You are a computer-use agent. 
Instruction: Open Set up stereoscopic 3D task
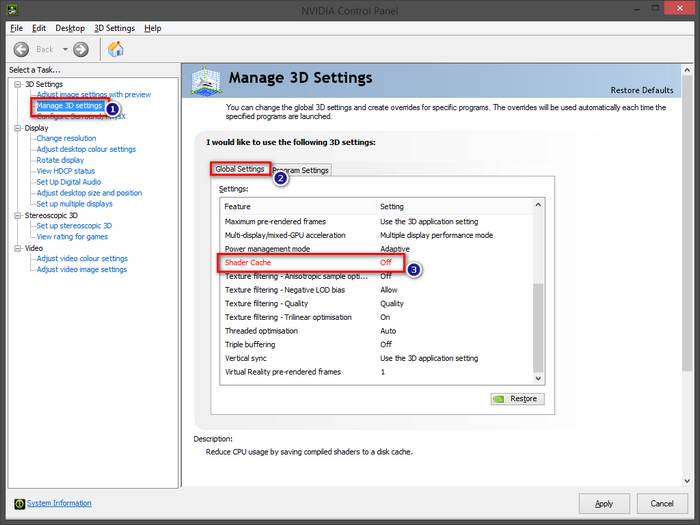[x=74, y=225]
